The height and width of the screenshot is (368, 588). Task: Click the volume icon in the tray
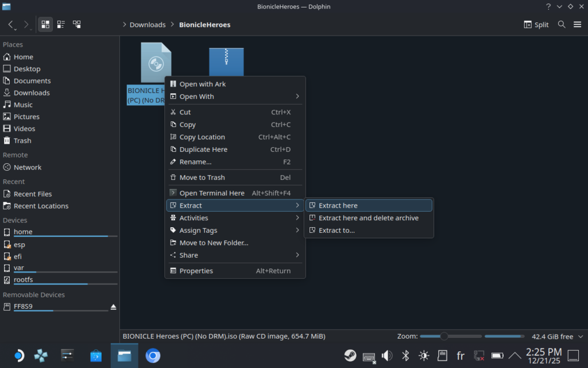click(x=386, y=355)
